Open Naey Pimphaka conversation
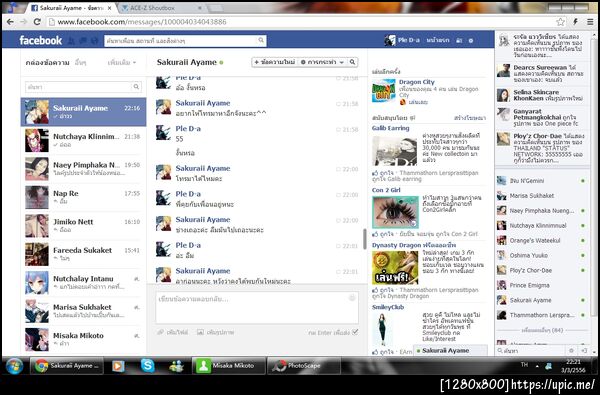The width and height of the screenshot is (600, 395). (83, 169)
